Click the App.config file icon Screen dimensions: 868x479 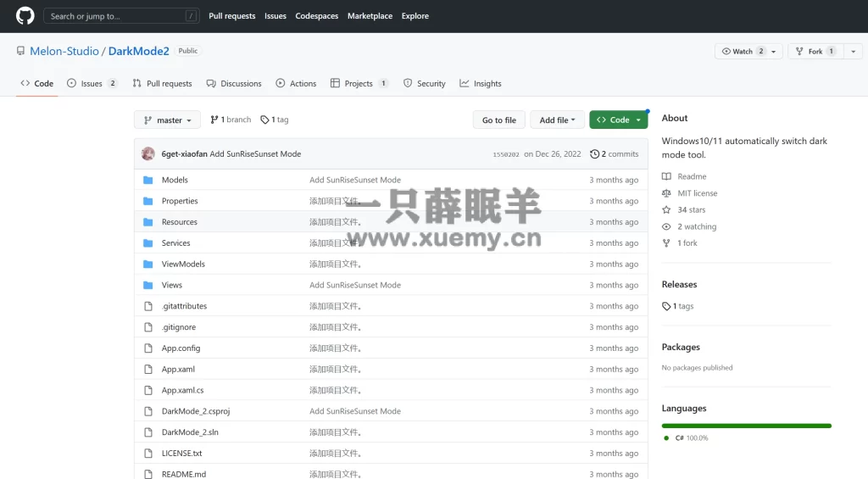click(147, 348)
